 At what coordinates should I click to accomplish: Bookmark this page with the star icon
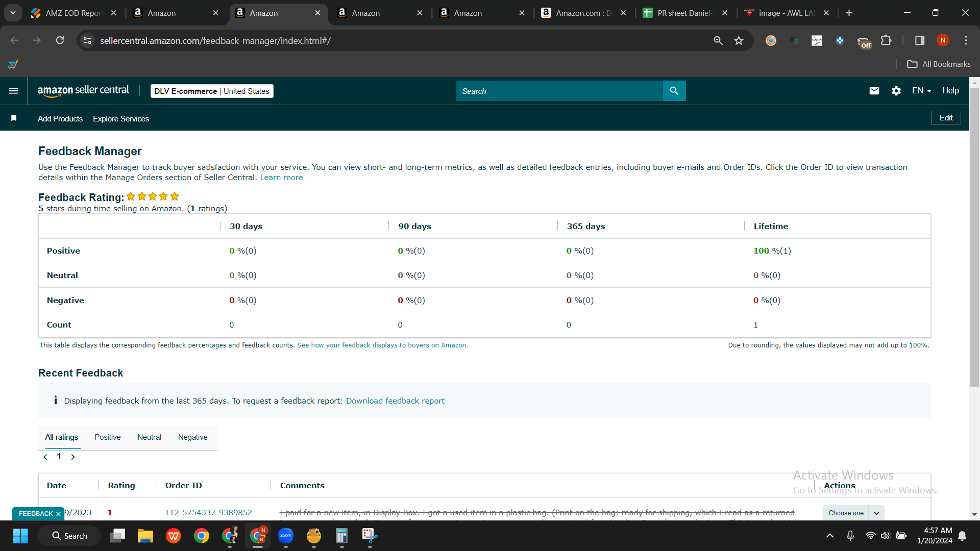(739, 40)
